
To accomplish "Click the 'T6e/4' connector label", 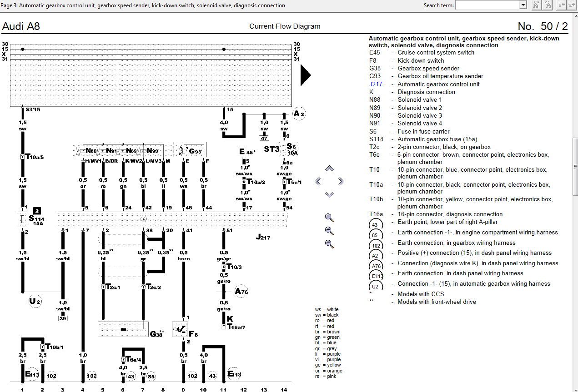I will tap(135, 358).
